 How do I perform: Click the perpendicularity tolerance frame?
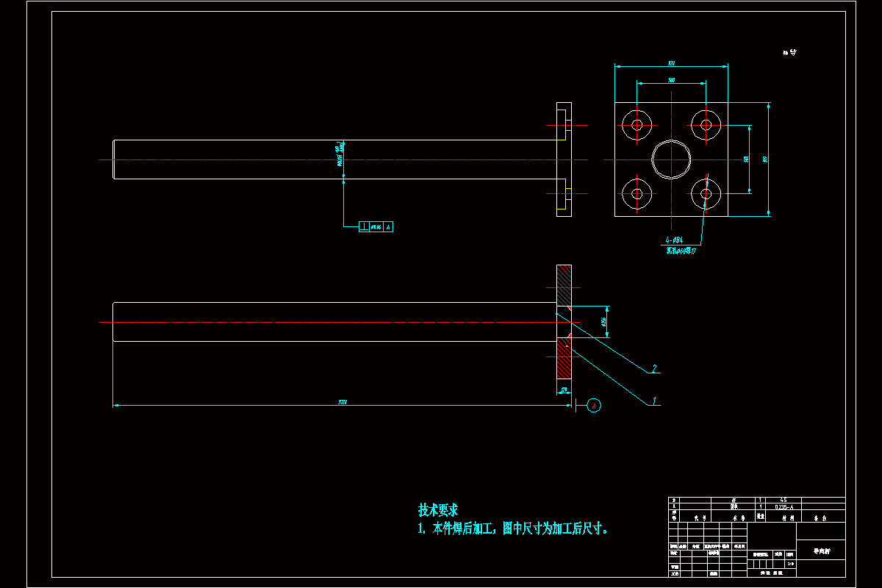coord(376,226)
